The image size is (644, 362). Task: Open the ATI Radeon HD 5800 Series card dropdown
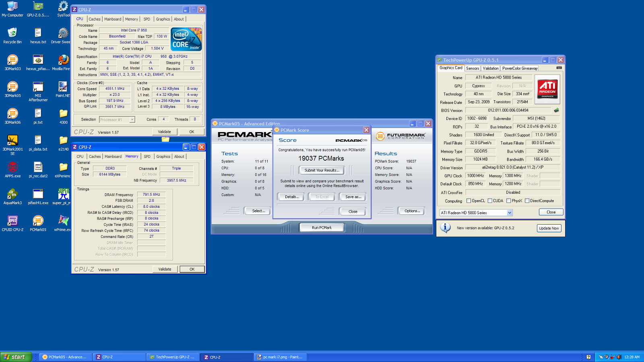(x=510, y=213)
